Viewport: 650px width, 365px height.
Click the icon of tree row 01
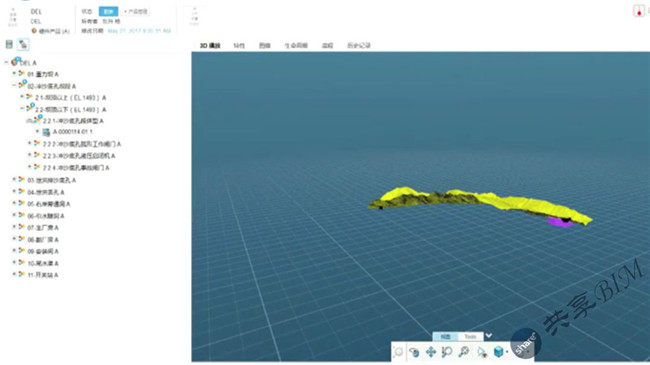tap(22, 73)
